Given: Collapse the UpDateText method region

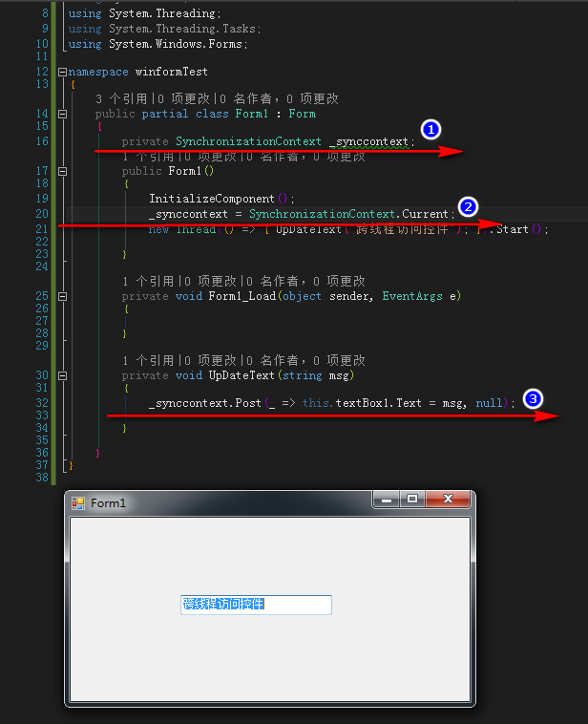Looking at the screenshot, I should (x=62, y=376).
